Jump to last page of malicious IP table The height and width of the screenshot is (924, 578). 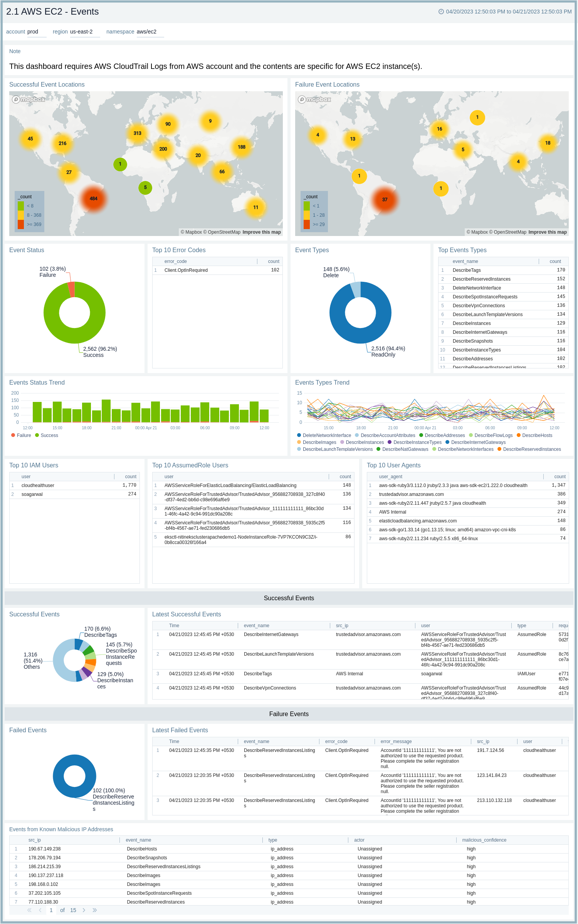(x=95, y=910)
